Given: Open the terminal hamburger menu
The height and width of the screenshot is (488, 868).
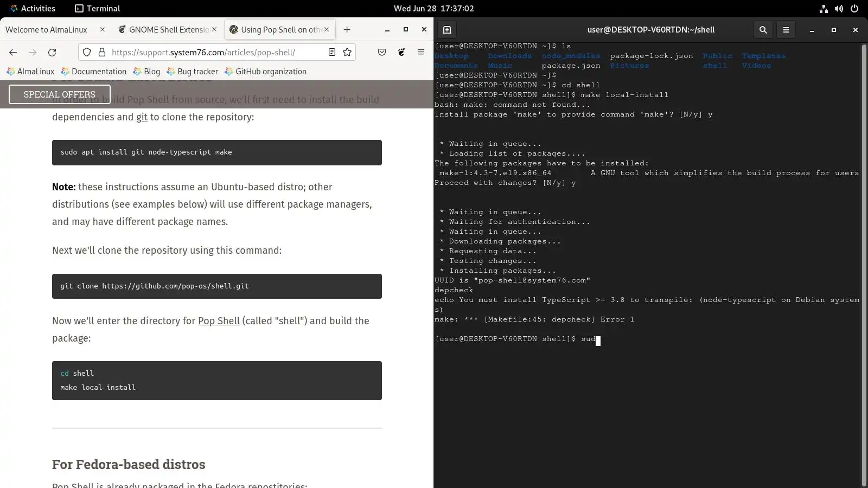Looking at the screenshot, I should tap(786, 30).
